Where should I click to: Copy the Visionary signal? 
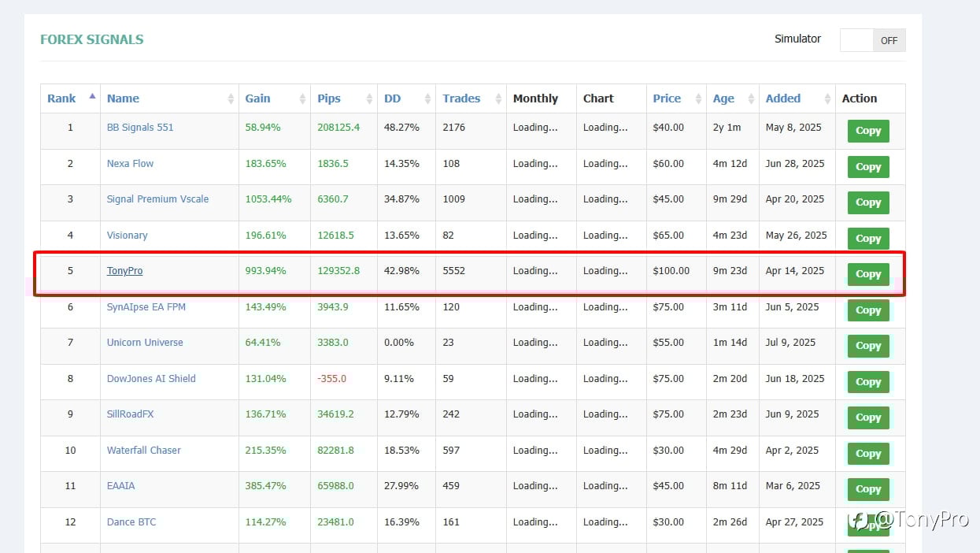868,239
